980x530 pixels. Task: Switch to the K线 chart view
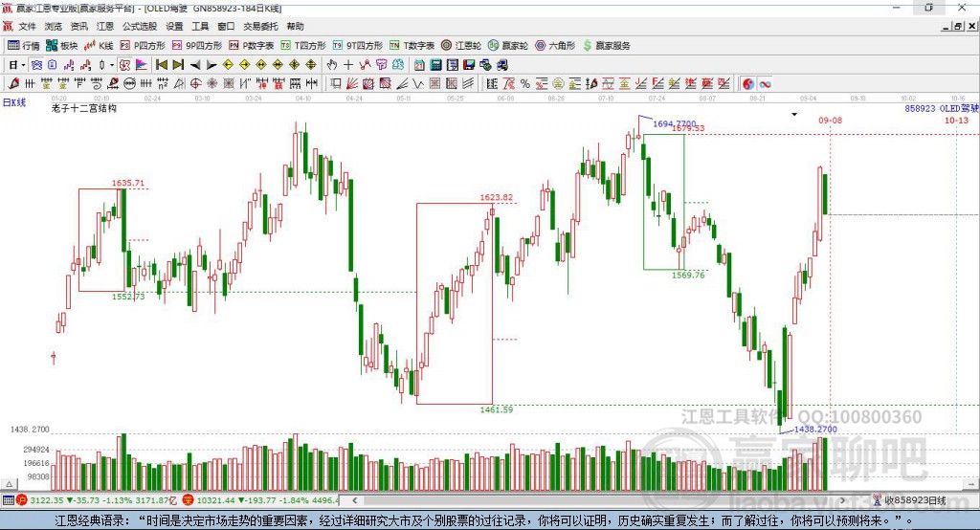click(x=99, y=46)
